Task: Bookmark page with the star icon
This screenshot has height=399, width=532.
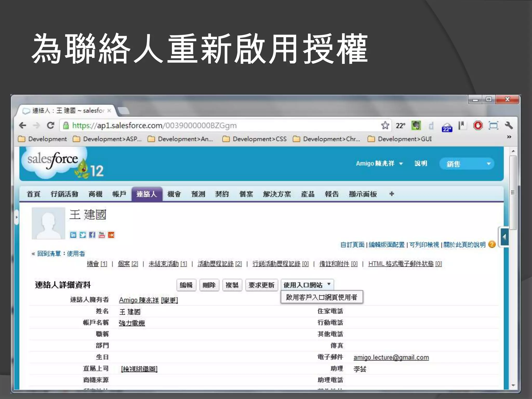Action: point(385,125)
